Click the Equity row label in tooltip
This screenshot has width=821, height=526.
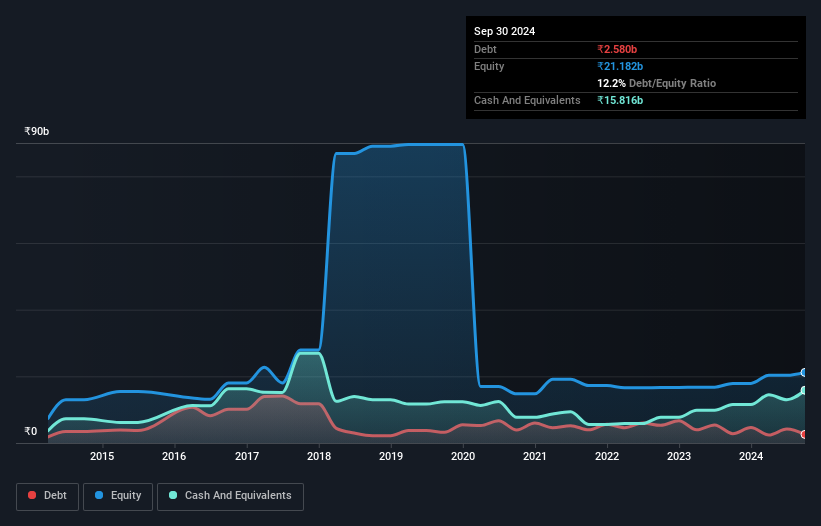coord(489,66)
